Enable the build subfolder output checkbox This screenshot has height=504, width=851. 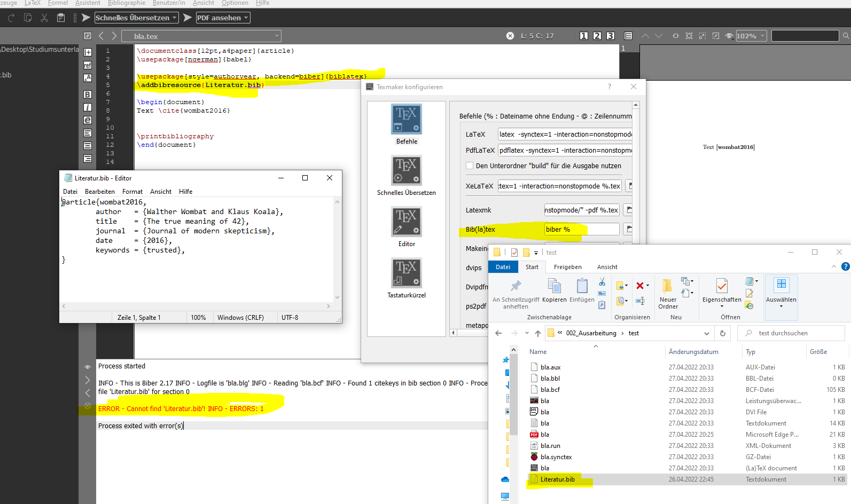[x=470, y=166]
